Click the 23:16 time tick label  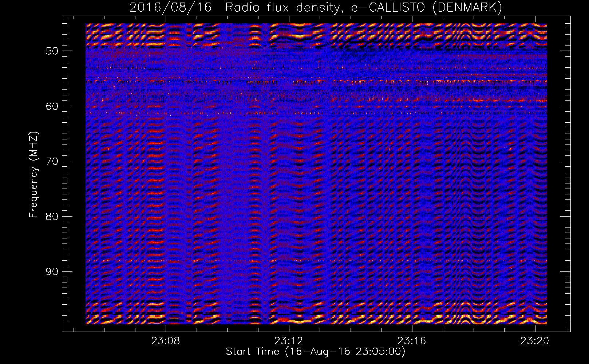(x=412, y=341)
